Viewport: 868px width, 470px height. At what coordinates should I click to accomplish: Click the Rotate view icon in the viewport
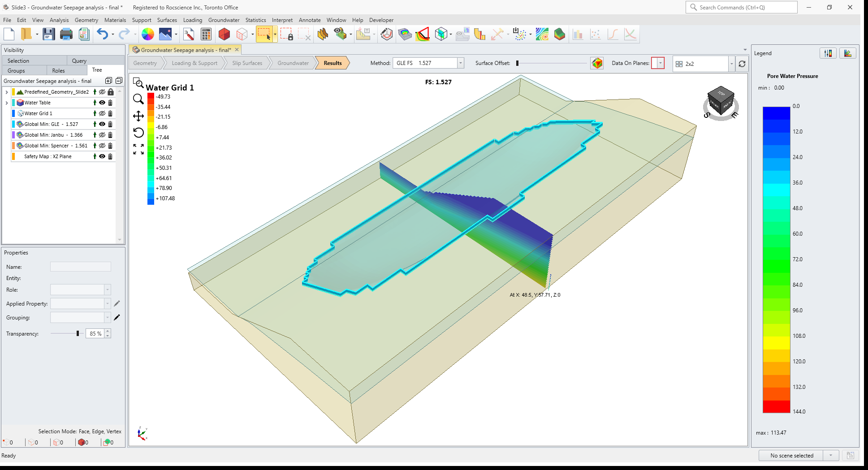tap(138, 133)
